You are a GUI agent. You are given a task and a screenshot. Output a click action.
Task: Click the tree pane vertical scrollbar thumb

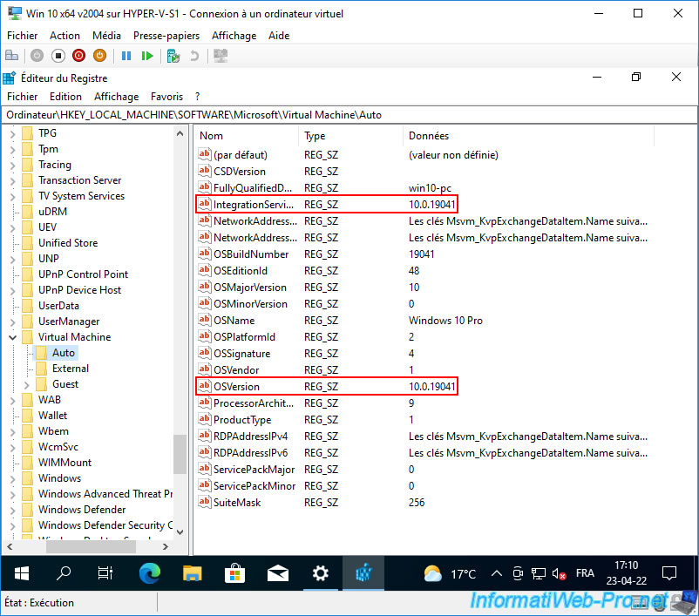pos(180,454)
